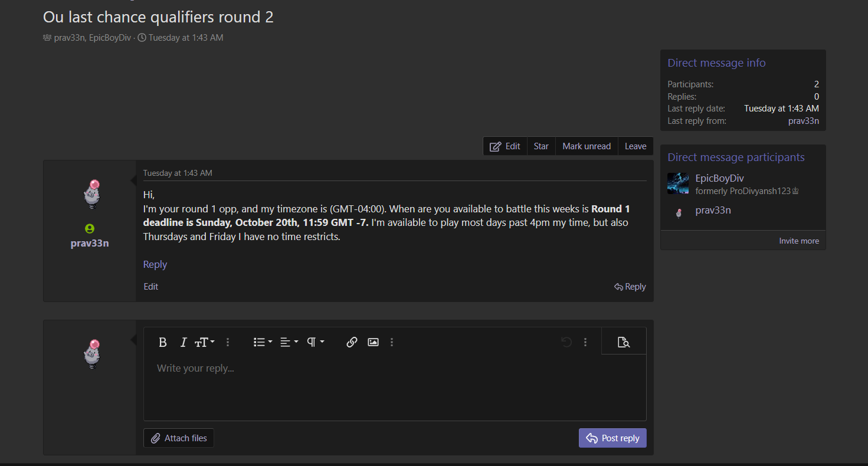This screenshot has width=868, height=466.
Task: Toggle bold formatting in the editor
Action: [x=163, y=342]
